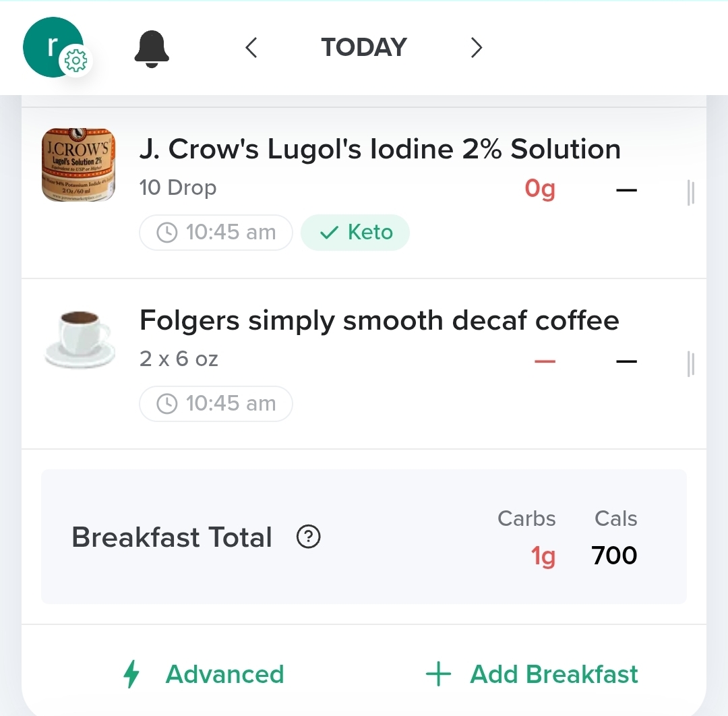Click the round profile avatar
This screenshot has width=728, height=716.
pyautogui.click(x=53, y=47)
